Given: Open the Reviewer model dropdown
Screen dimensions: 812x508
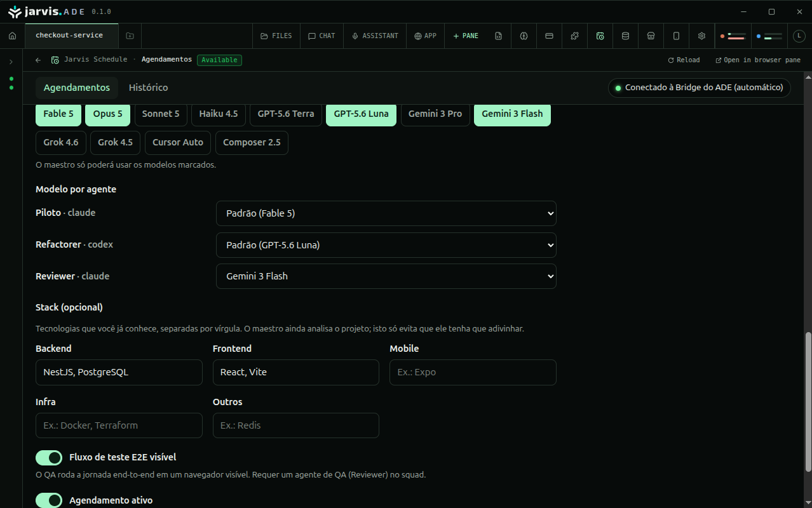Looking at the screenshot, I should tap(386, 276).
